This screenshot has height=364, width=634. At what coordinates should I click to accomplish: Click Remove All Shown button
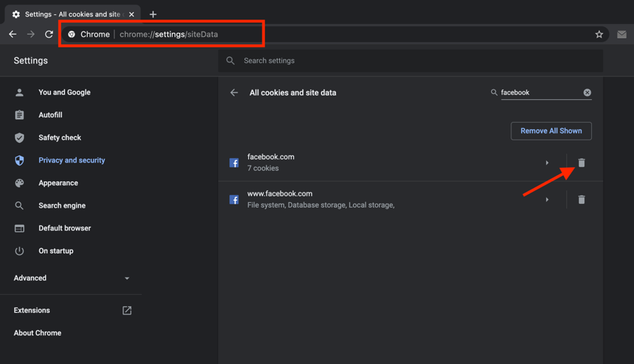[551, 131]
